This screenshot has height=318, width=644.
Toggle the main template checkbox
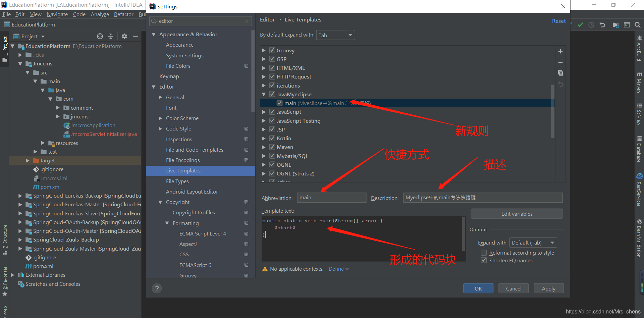(280, 103)
